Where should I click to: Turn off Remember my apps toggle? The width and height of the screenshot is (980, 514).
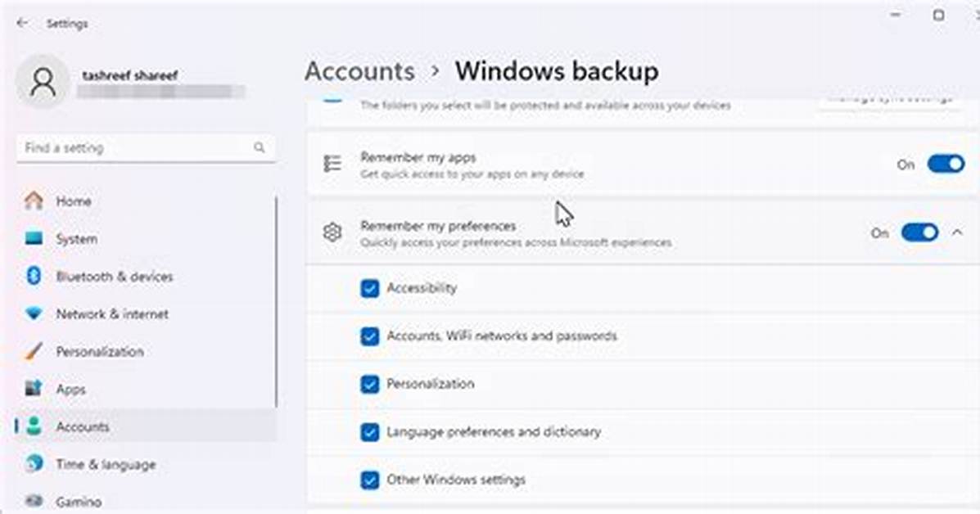[x=946, y=165]
